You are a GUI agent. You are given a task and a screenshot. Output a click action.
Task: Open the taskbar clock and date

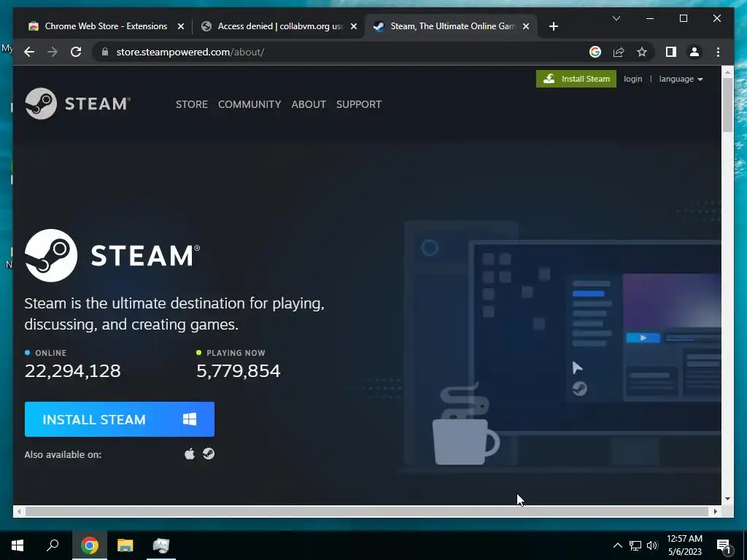tap(684, 545)
